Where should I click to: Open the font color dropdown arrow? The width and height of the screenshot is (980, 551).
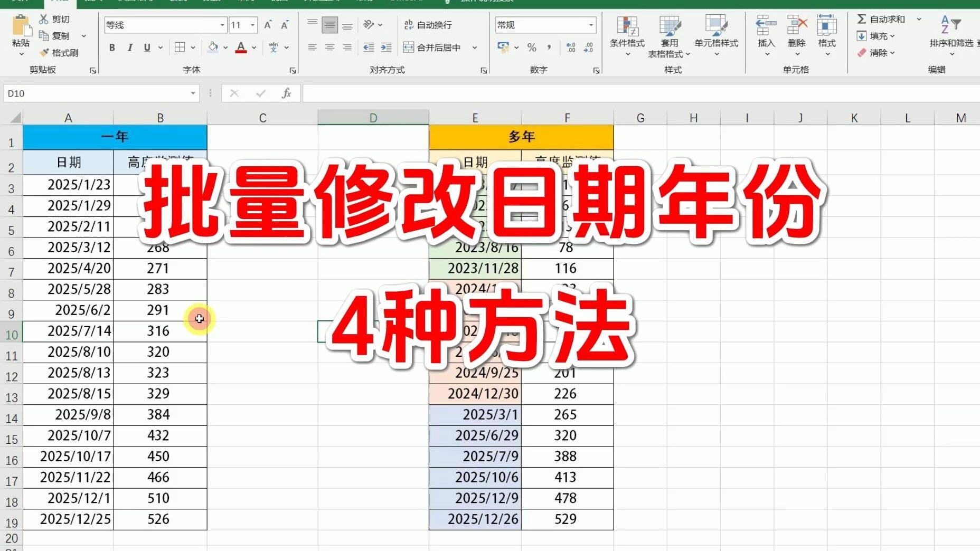pyautogui.click(x=254, y=47)
